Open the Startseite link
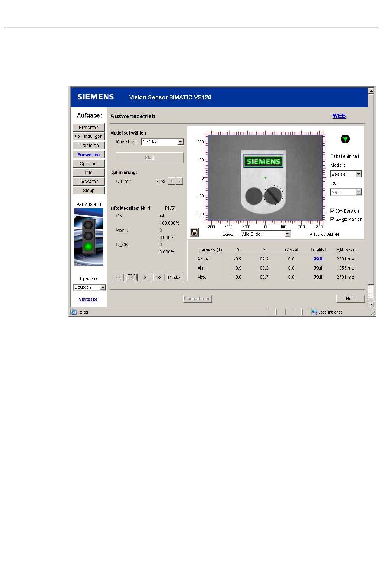The width and height of the screenshot is (392, 577). point(88,300)
